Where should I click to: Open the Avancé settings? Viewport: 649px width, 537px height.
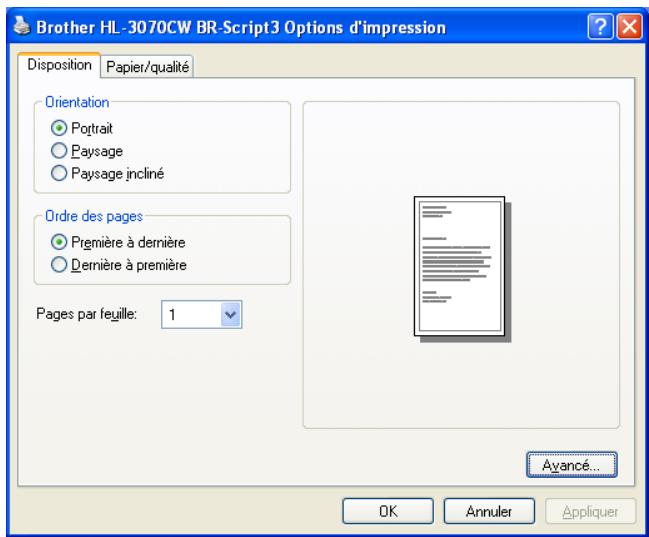pyautogui.click(x=572, y=465)
